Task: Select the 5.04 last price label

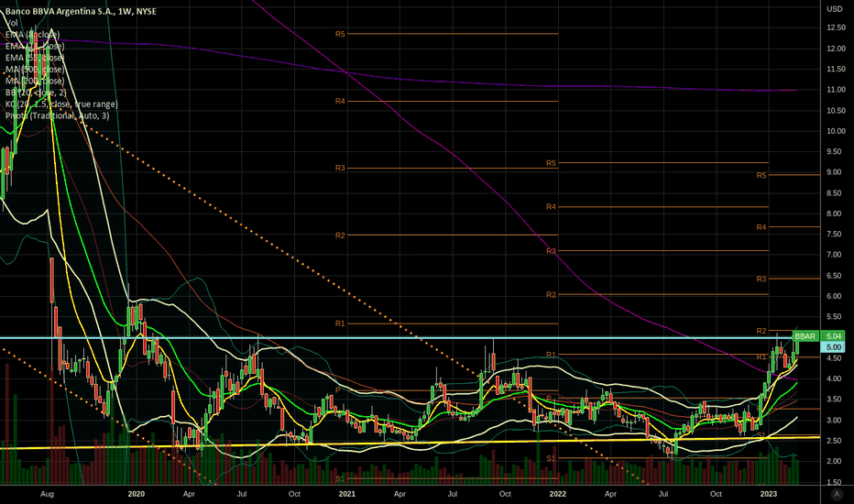Action: click(833, 336)
